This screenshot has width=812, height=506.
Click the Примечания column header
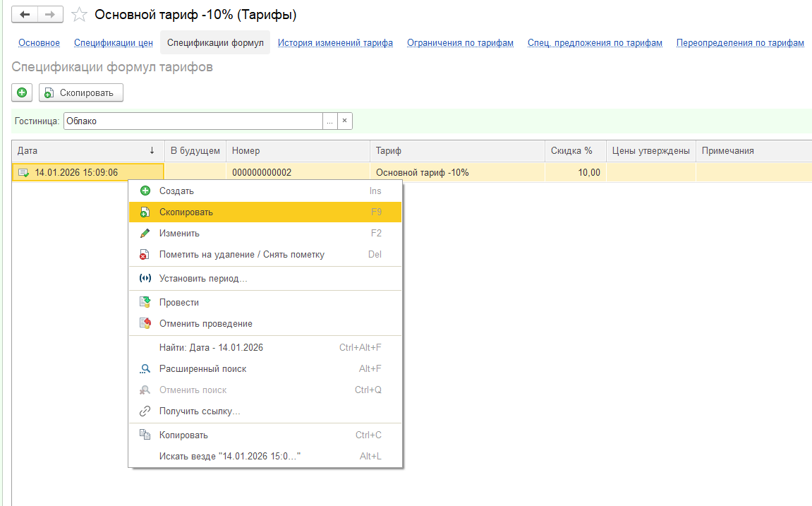pos(754,151)
